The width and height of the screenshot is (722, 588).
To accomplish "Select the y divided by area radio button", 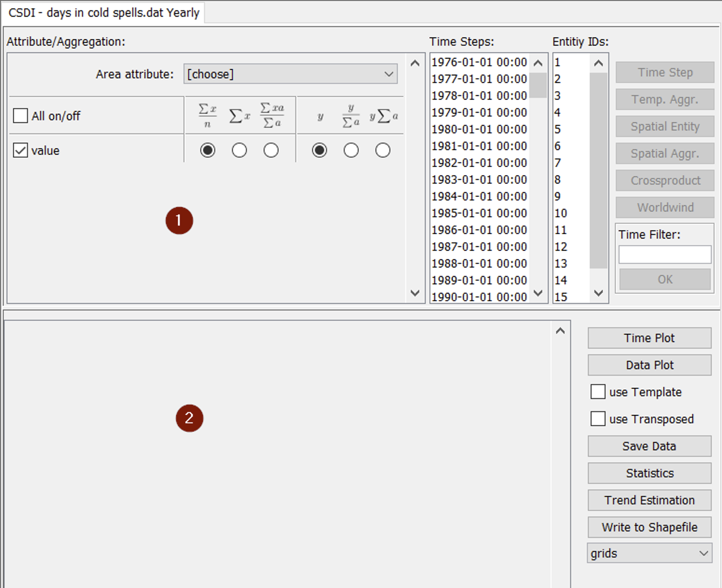I will click(351, 151).
